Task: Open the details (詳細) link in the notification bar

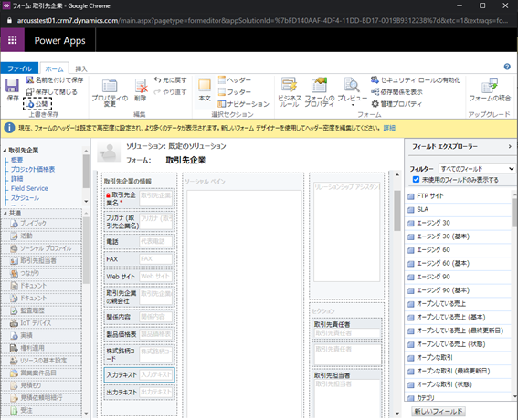Action: (x=389, y=128)
